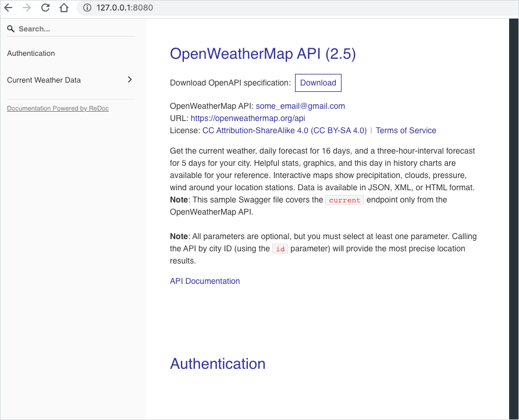Screen dimensions: 519x420
Task: Select Current Weather Data in the sidebar
Action: click(43, 80)
